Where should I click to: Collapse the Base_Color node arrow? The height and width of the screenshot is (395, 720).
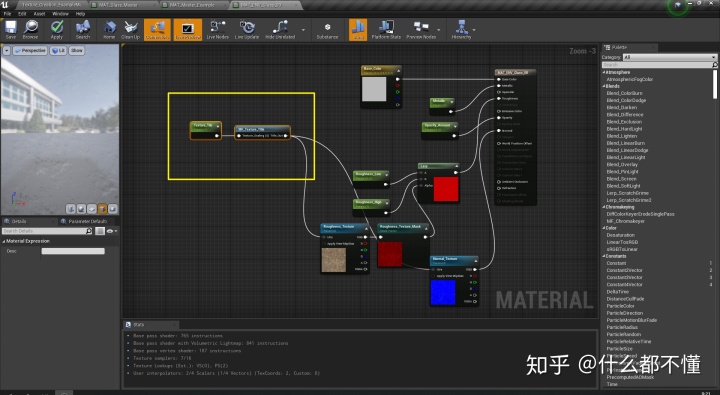click(398, 70)
